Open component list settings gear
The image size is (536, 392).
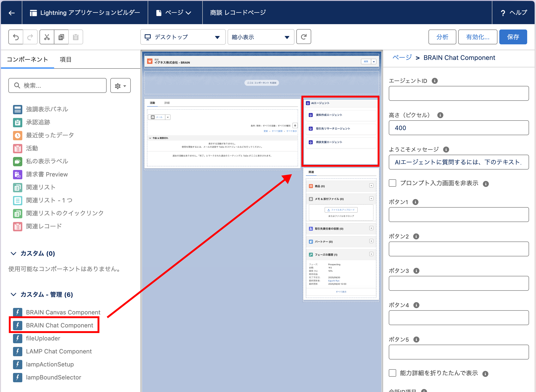pos(120,86)
